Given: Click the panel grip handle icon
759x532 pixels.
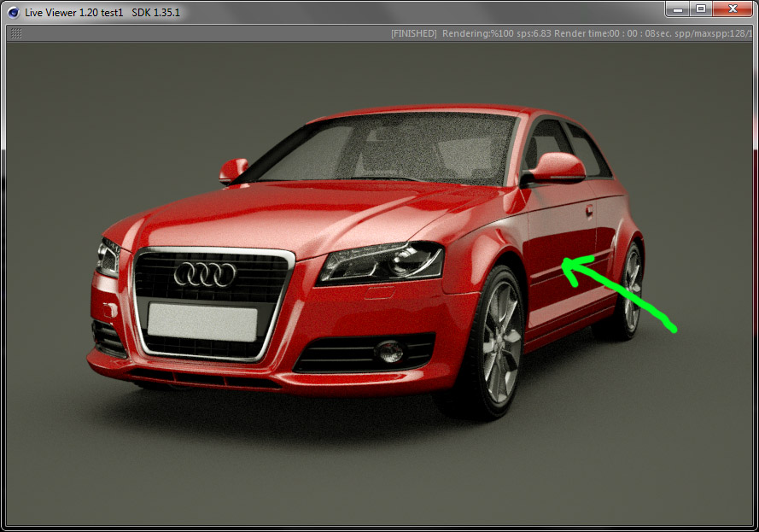Looking at the screenshot, I should tap(16, 33).
